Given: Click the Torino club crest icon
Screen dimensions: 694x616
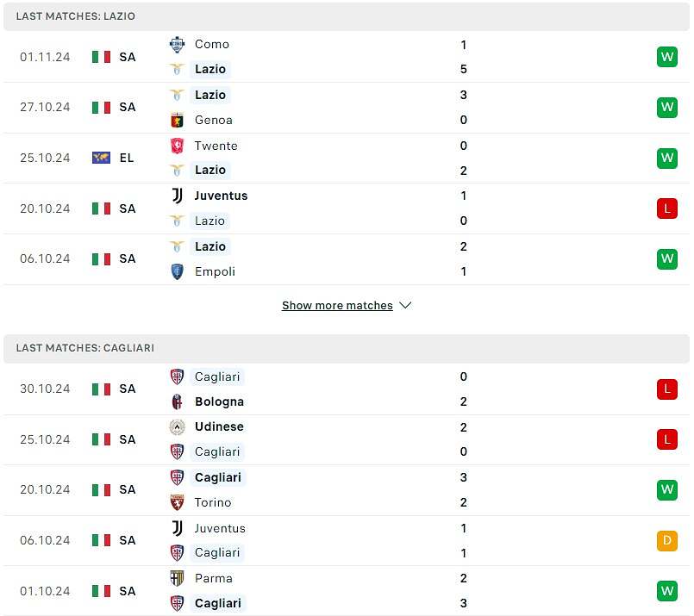Looking at the screenshot, I should click(x=177, y=502).
